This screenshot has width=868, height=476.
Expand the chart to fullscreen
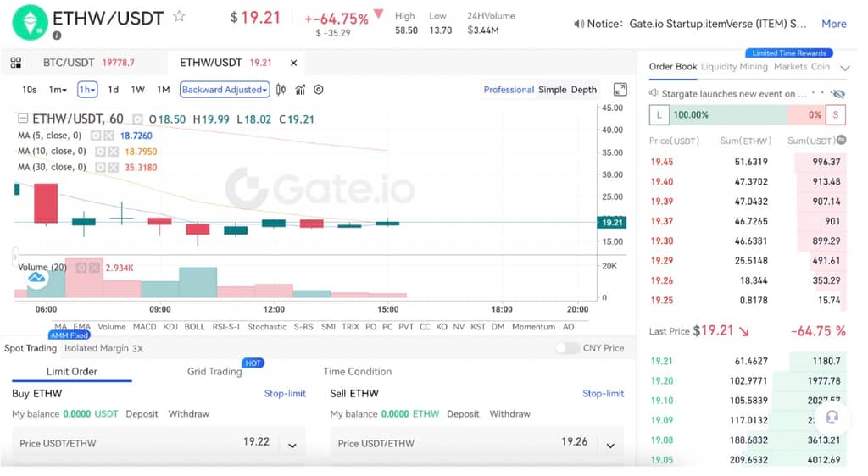[x=620, y=90]
